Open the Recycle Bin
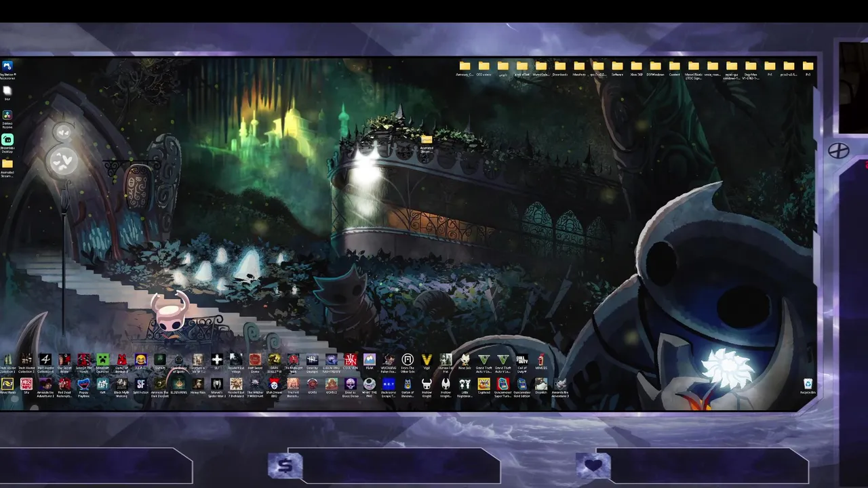This screenshot has height=488, width=868. (808, 386)
